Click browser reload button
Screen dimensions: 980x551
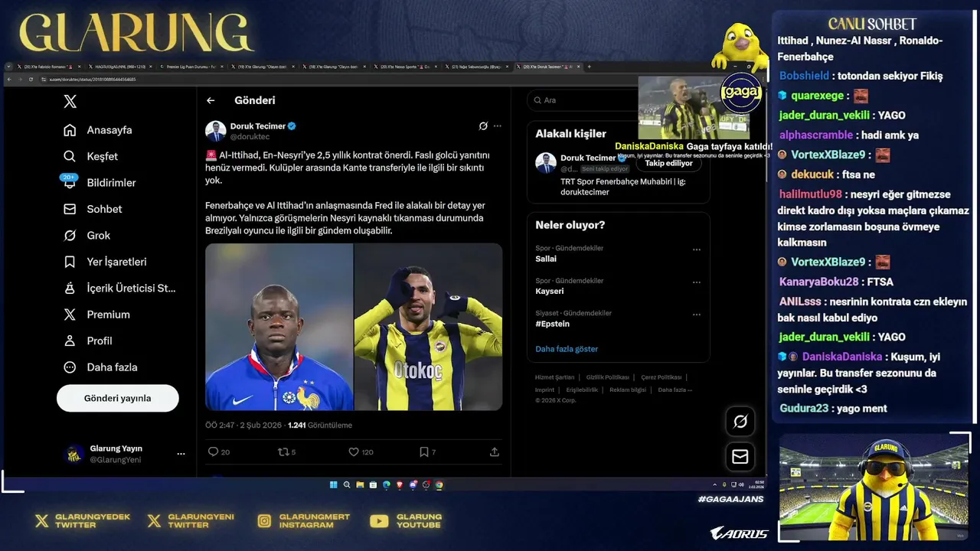point(31,79)
